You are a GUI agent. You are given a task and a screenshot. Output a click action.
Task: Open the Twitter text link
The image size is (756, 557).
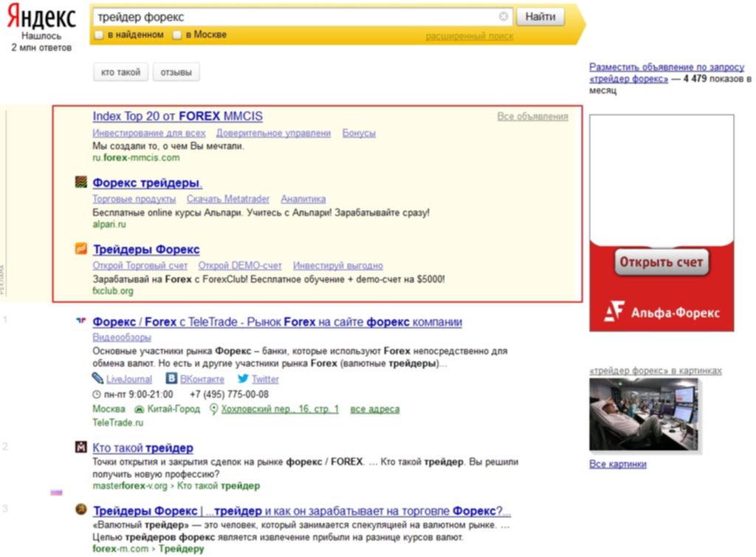pyautogui.click(x=265, y=380)
